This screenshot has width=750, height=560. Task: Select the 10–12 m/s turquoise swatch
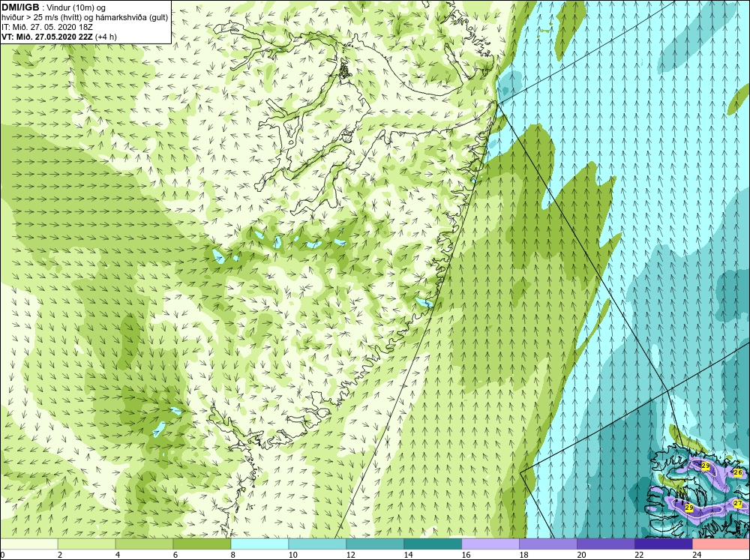[317, 544]
